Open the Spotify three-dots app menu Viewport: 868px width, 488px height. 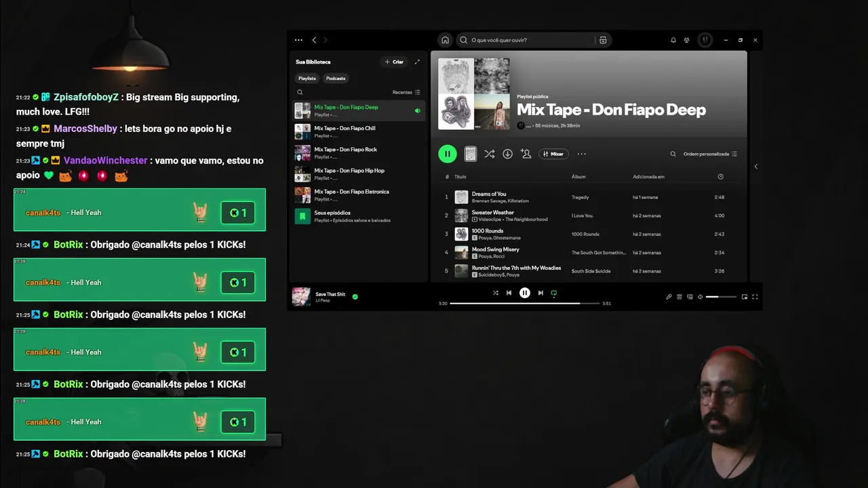tap(298, 40)
